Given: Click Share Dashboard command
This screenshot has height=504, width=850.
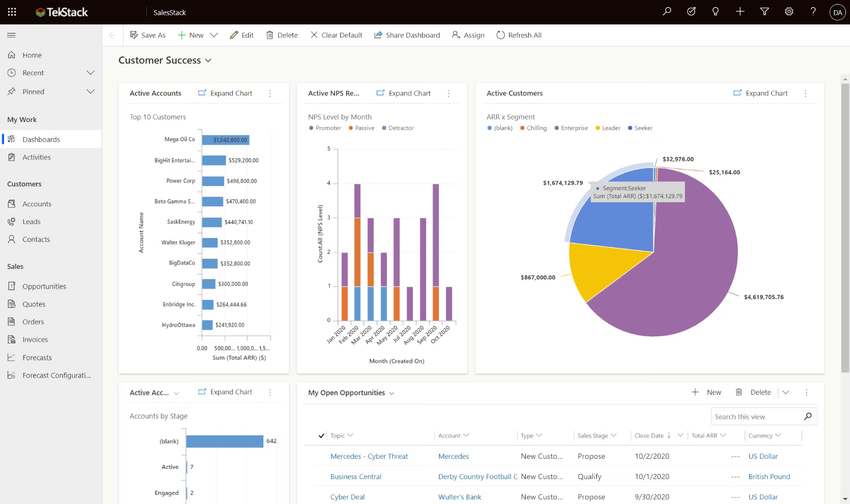Looking at the screenshot, I should 407,35.
